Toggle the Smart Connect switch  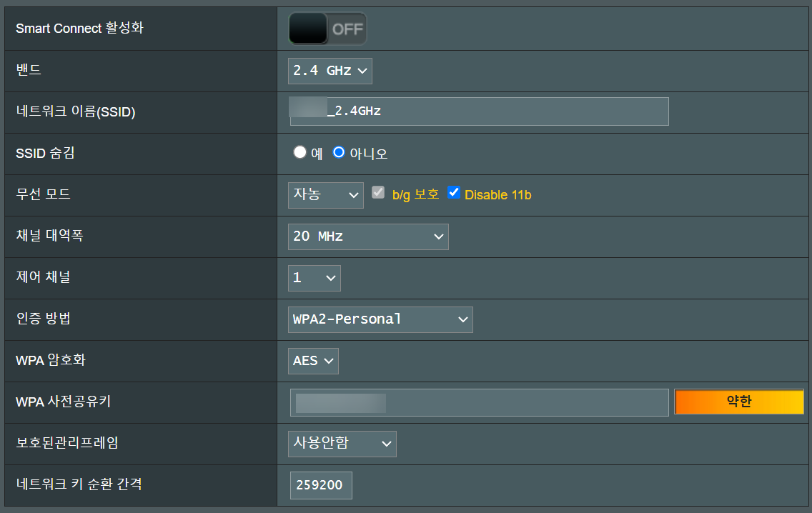(327, 29)
